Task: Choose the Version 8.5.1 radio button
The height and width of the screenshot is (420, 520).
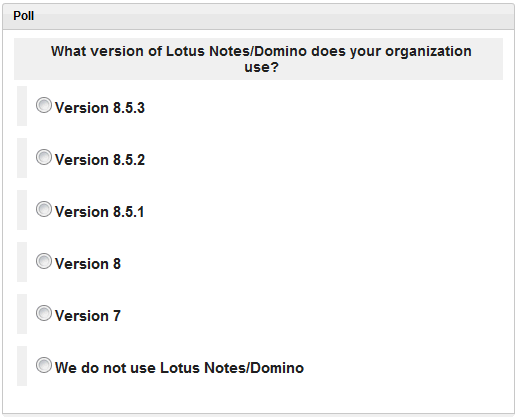Action: 44,209
